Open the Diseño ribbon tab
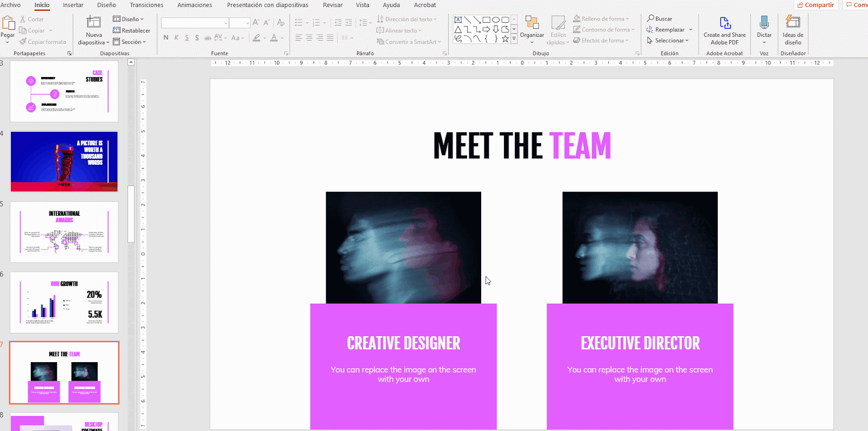Screen dimensions: 868x431 106,5
